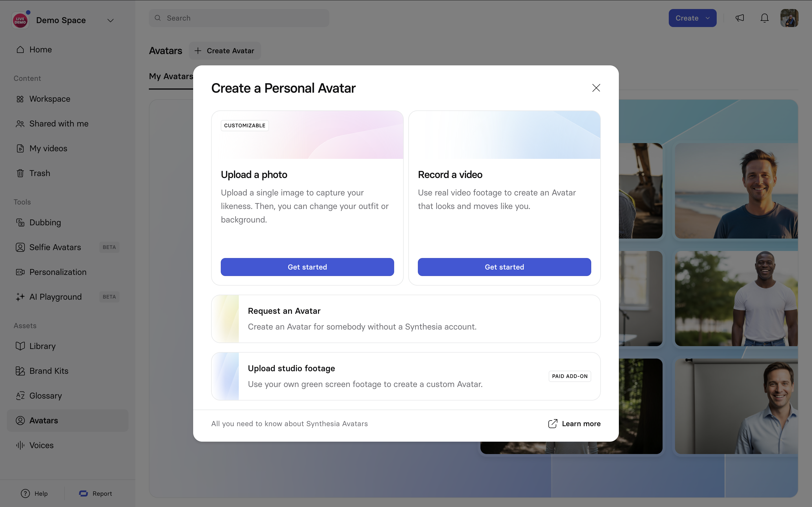Screen dimensions: 812x507
Task: Get started with Upload a photo
Action: (x=307, y=267)
